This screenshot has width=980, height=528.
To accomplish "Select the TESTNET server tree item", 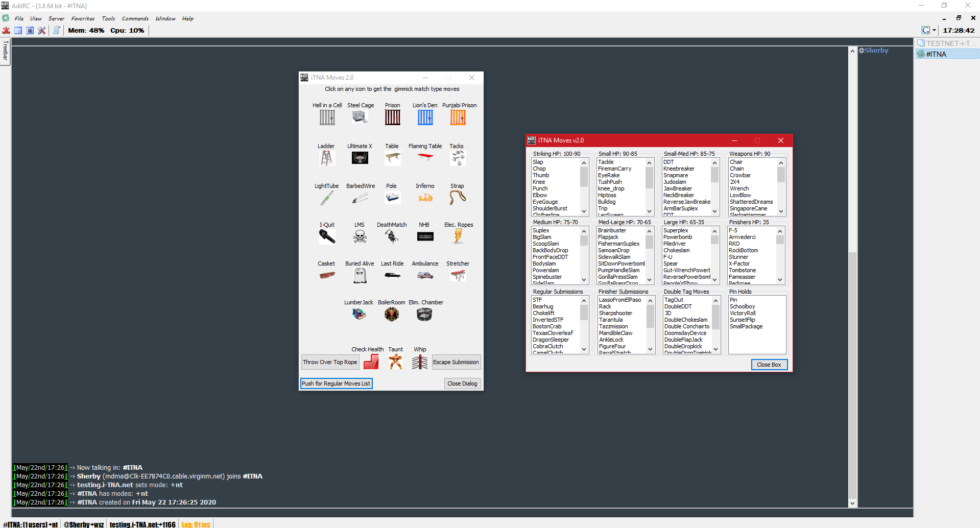I will tap(947, 43).
